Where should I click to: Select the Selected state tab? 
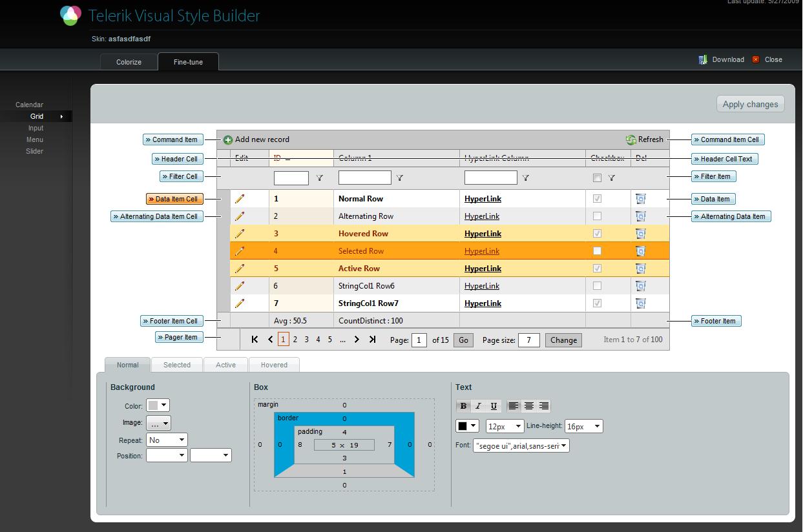(177, 365)
